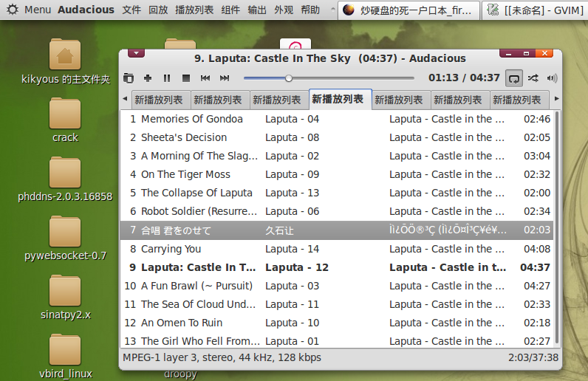The height and width of the screenshot is (381, 588).
Task: Open the system Menu button
Action: click(29, 10)
